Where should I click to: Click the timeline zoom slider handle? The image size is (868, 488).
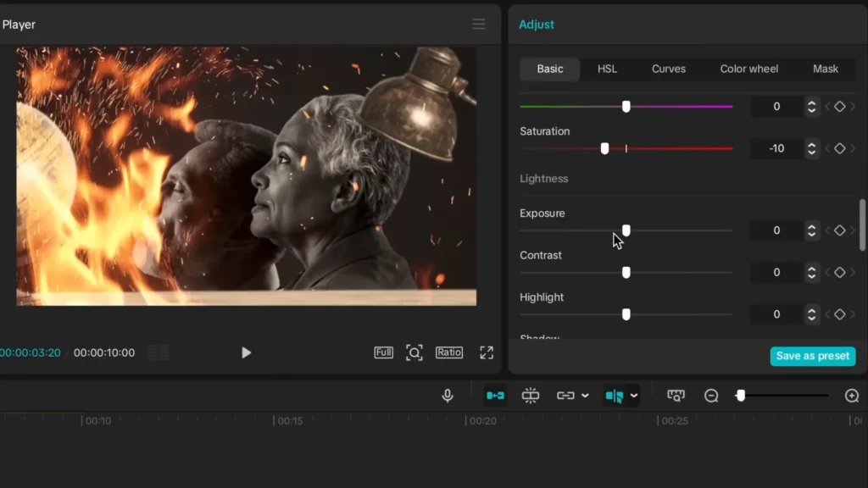[x=741, y=396]
